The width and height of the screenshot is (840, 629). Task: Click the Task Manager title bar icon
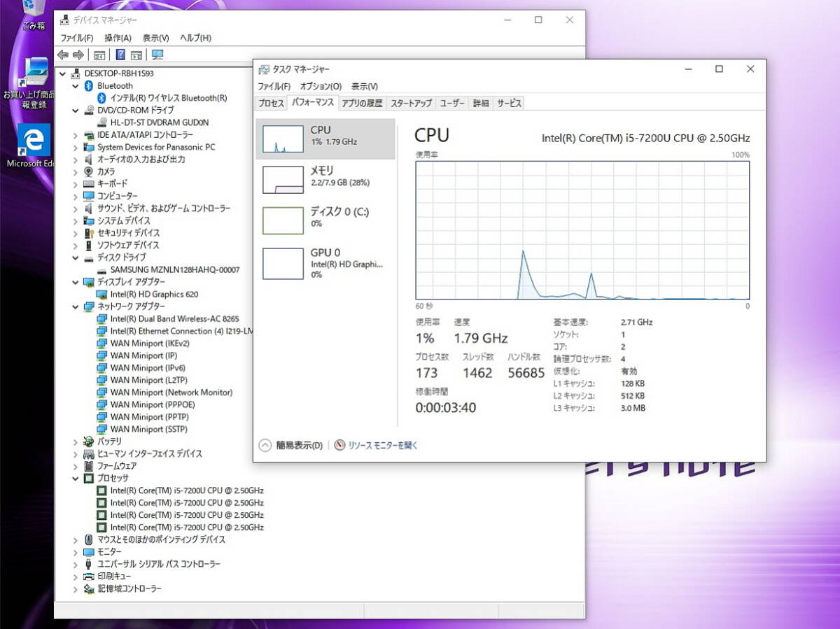(x=264, y=69)
